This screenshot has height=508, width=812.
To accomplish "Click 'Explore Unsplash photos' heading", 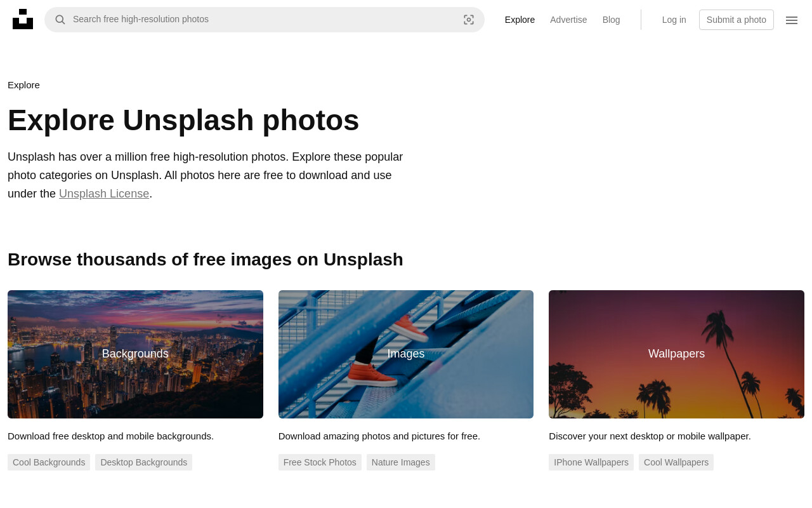I will pyautogui.click(x=183, y=121).
